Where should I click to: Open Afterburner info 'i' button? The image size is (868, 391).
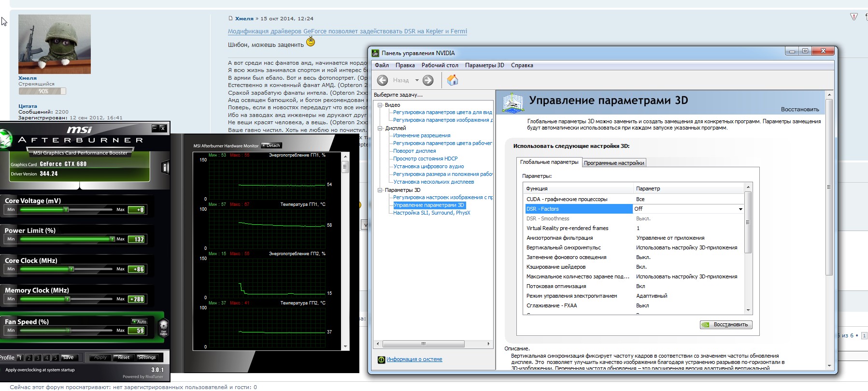pos(165,168)
